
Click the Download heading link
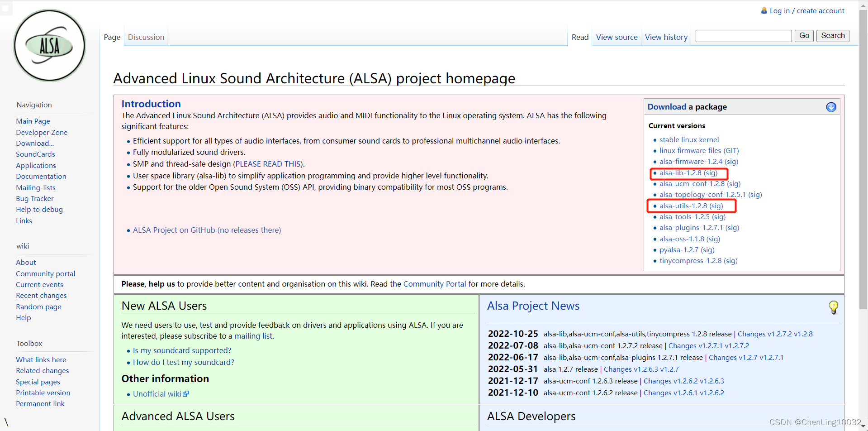(667, 107)
